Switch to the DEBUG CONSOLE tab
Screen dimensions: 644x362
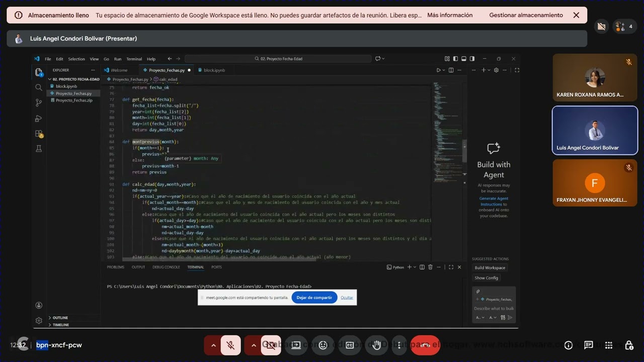166,267
